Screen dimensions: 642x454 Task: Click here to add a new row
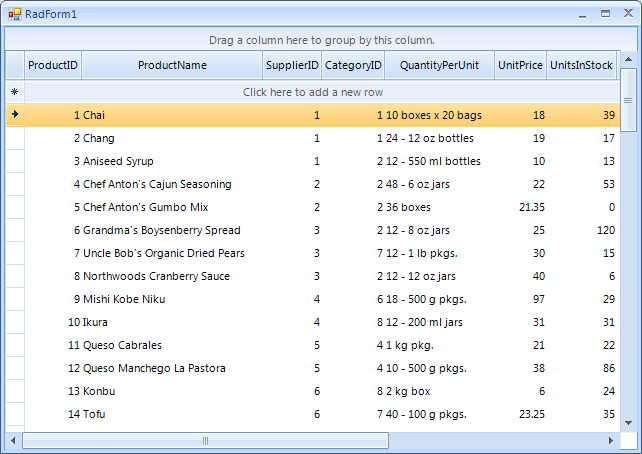(313, 92)
